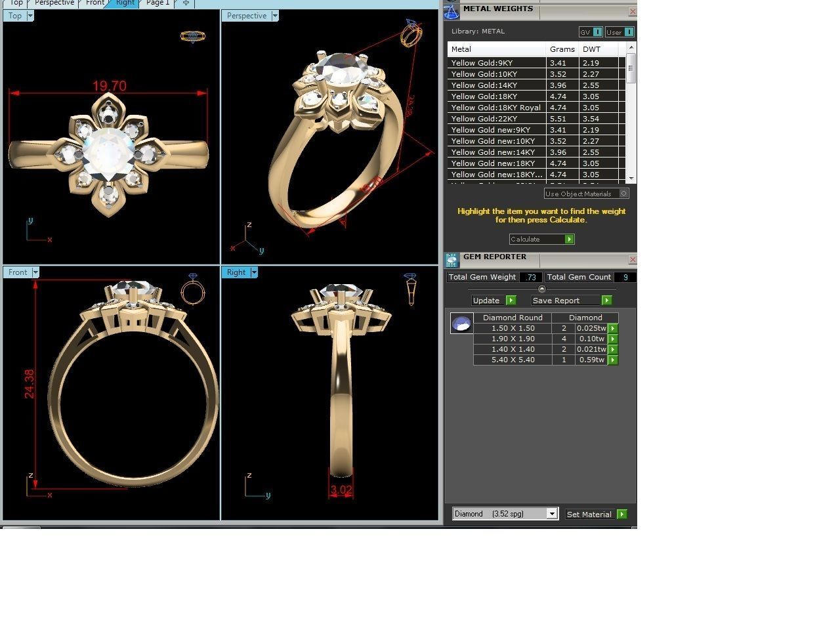Image resolution: width=840 pixels, height=630 pixels.
Task: Click the ring orientation icon in Right viewport
Action: (411, 289)
